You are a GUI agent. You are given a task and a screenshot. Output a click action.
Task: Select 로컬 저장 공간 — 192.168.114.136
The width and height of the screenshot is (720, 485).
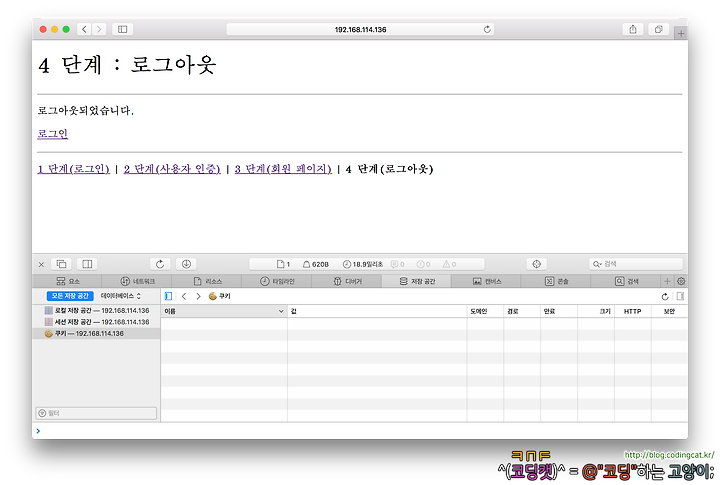point(96,310)
